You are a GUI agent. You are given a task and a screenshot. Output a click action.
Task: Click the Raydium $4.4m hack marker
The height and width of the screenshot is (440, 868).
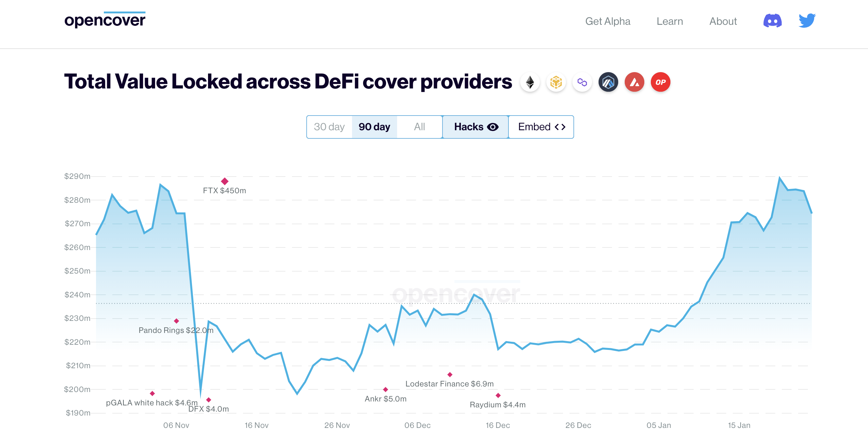pyautogui.click(x=498, y=396)
